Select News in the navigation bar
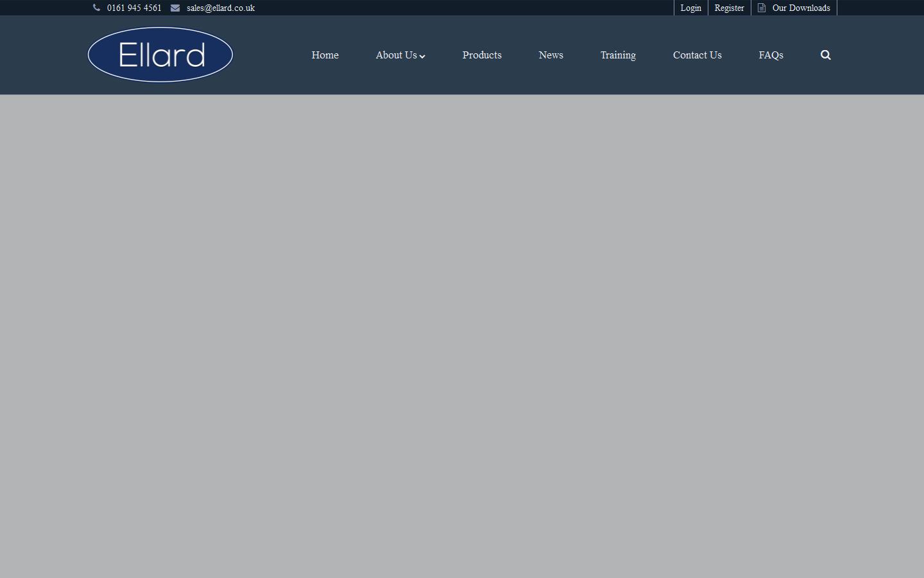The image size is (924, 578). 551,55
